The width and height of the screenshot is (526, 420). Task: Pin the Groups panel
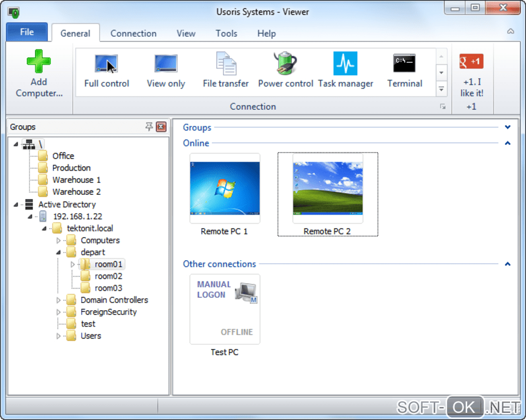point(149,127)
